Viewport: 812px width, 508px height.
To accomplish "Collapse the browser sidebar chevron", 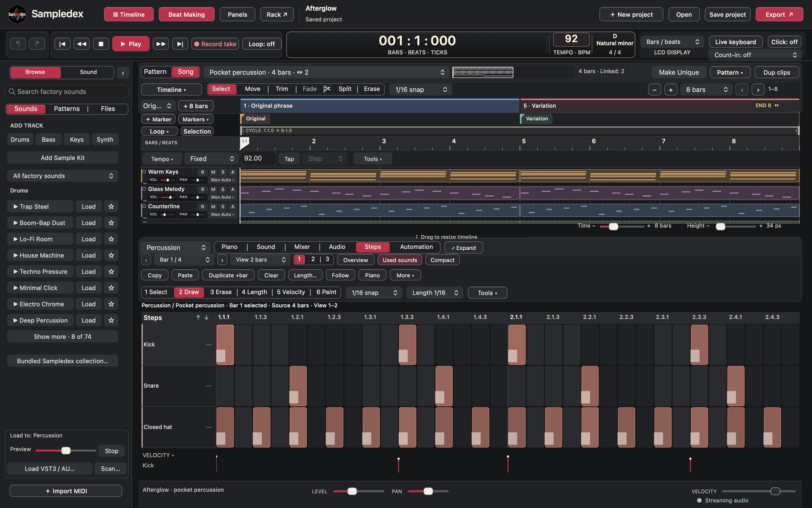I will point(123,73).
